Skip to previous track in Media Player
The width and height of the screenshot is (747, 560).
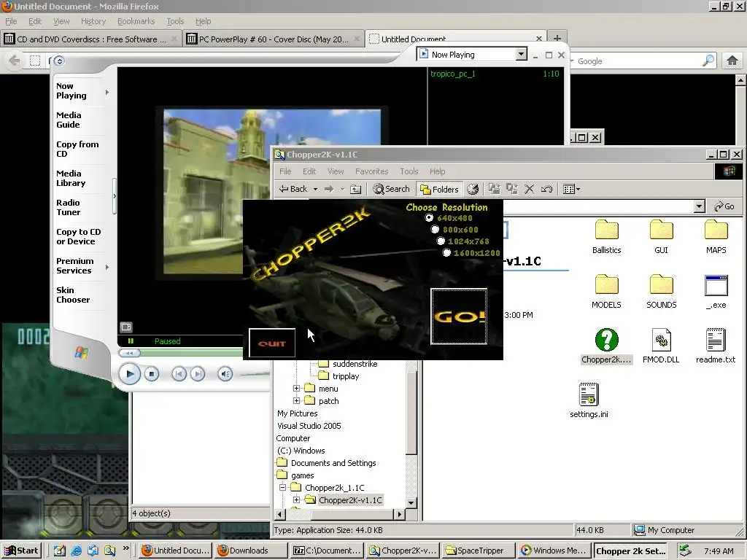(x=179, y=374)
